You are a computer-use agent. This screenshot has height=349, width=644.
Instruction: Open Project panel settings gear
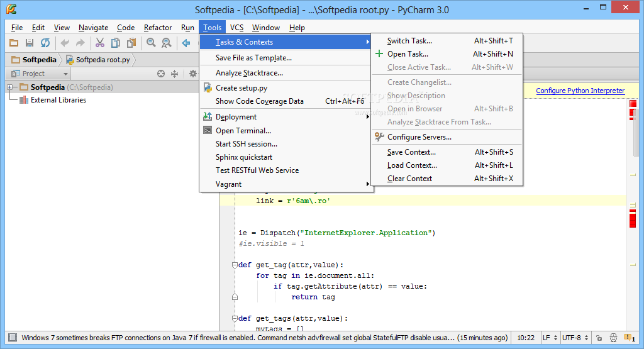click(x=192, y=74)
